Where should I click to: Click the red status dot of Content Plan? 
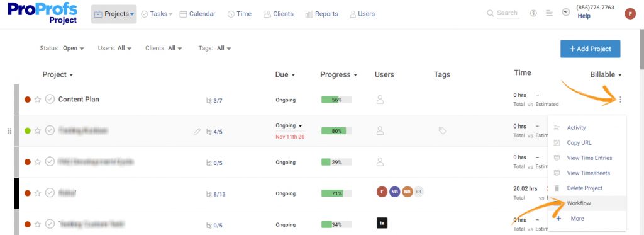click(28, 99)
